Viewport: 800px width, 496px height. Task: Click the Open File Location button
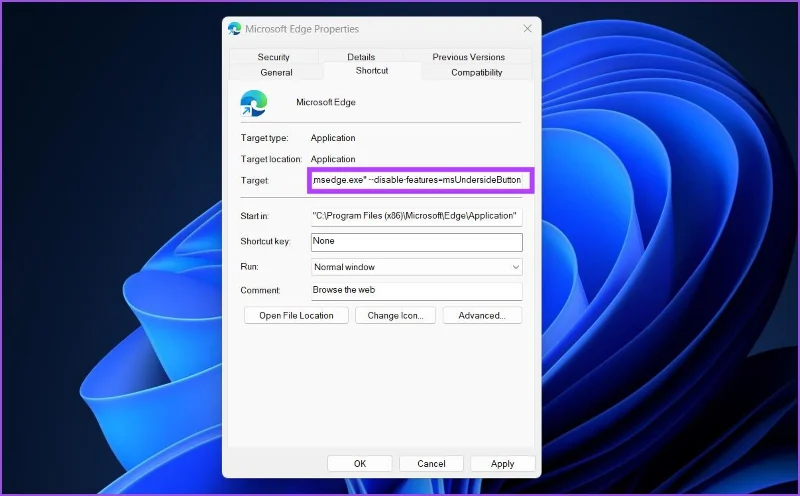click(296, 315)
